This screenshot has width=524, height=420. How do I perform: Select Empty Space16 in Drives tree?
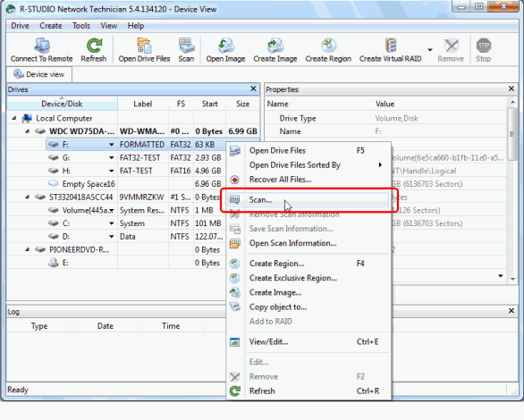(89, 184)
